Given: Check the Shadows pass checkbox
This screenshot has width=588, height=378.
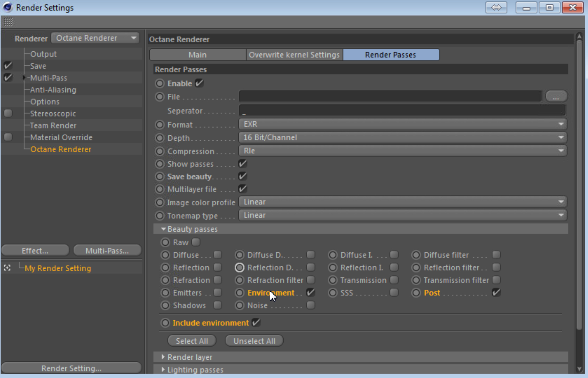Looking at the screenshot, I should coord(218,305).
